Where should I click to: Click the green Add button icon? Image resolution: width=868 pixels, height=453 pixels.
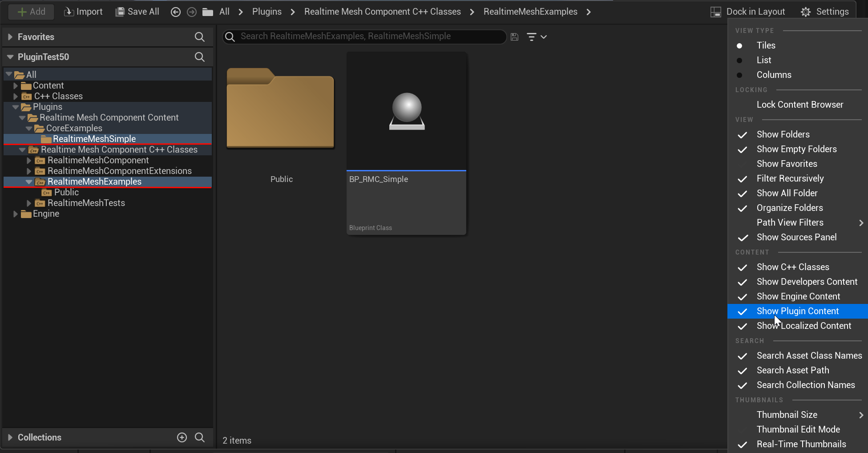(22, 12)
